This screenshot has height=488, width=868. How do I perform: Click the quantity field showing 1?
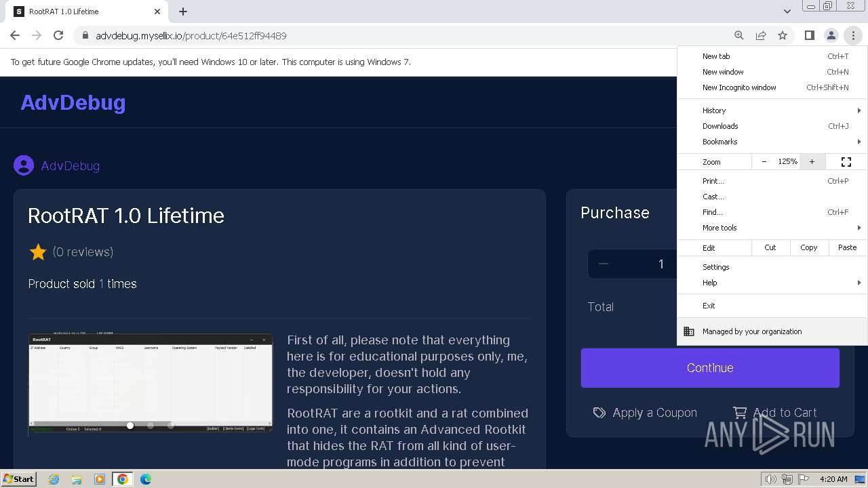(x=660, y=264)
